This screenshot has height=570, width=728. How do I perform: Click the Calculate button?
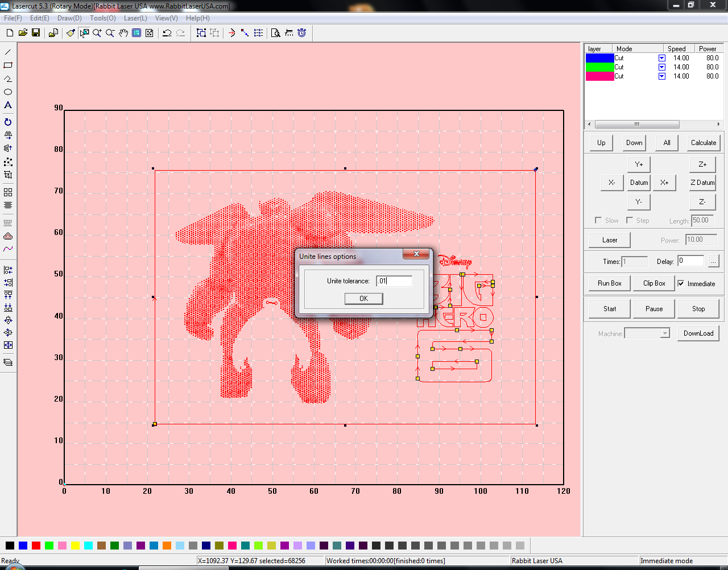[704, 143]
